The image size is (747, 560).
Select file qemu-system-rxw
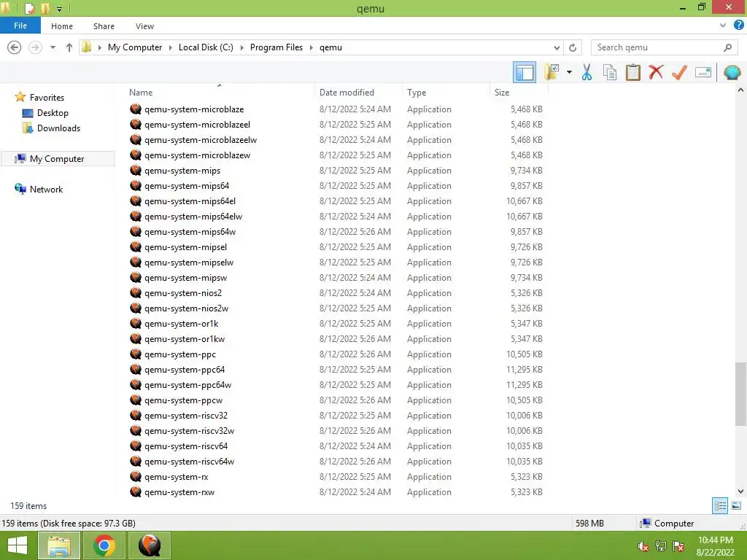pyautogui.click(x=179, y=492)
